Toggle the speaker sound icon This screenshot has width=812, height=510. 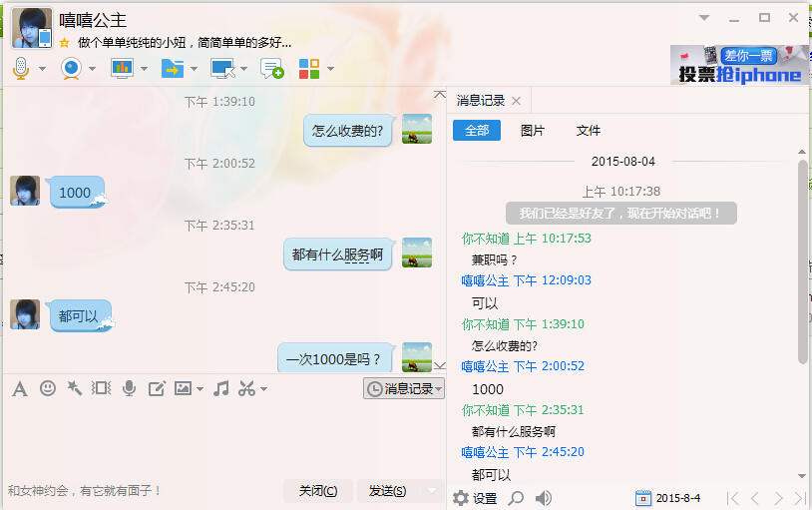(544, 498)
